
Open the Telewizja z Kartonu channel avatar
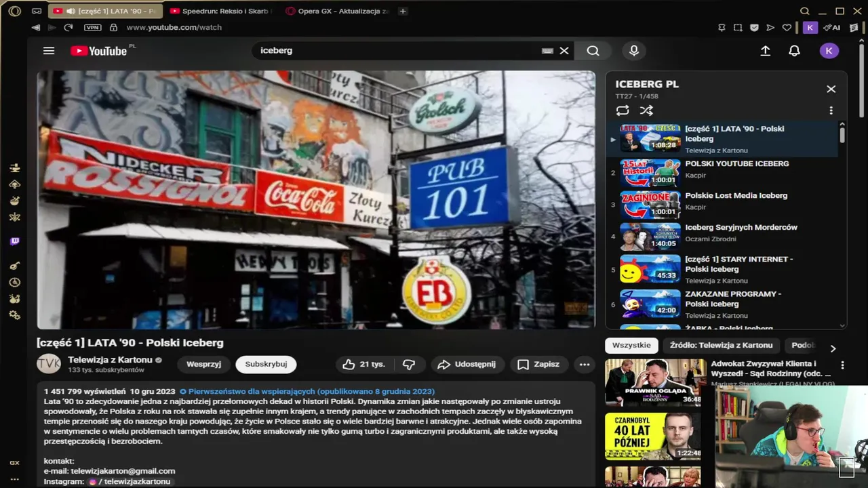pyautogui.click(x=49, y=364)
